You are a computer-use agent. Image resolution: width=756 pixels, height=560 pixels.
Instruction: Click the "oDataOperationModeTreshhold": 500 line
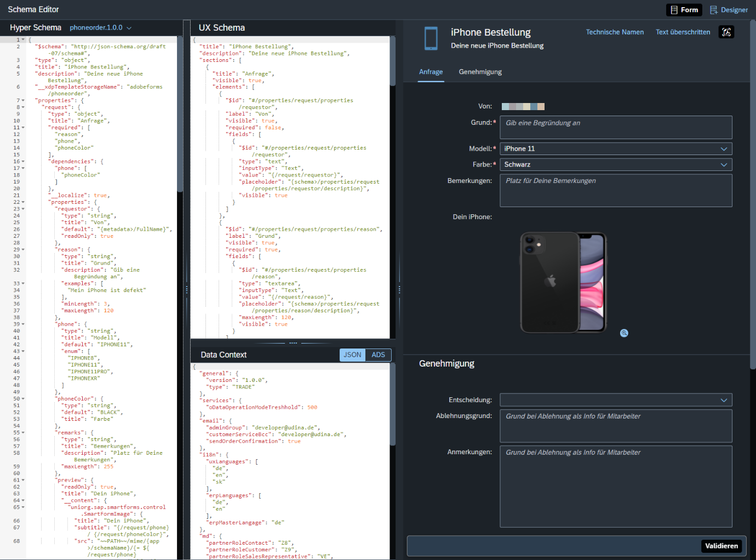262,408
